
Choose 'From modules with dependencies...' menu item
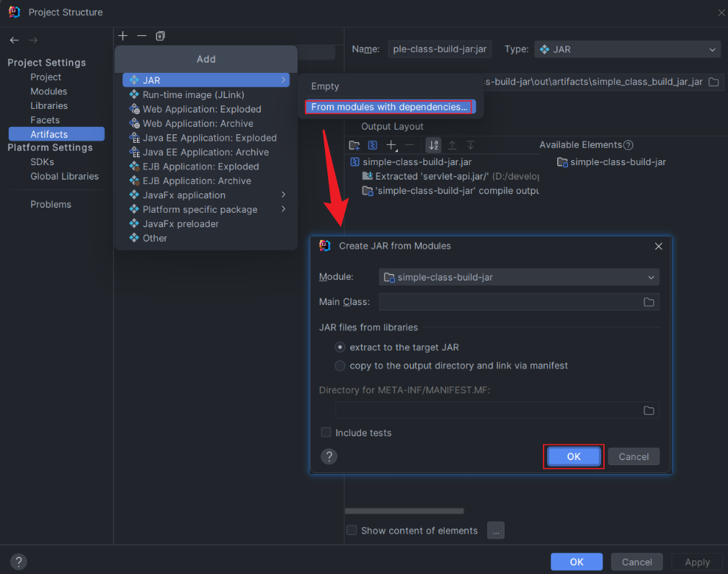pyautogui.click(x=389, y=107)
